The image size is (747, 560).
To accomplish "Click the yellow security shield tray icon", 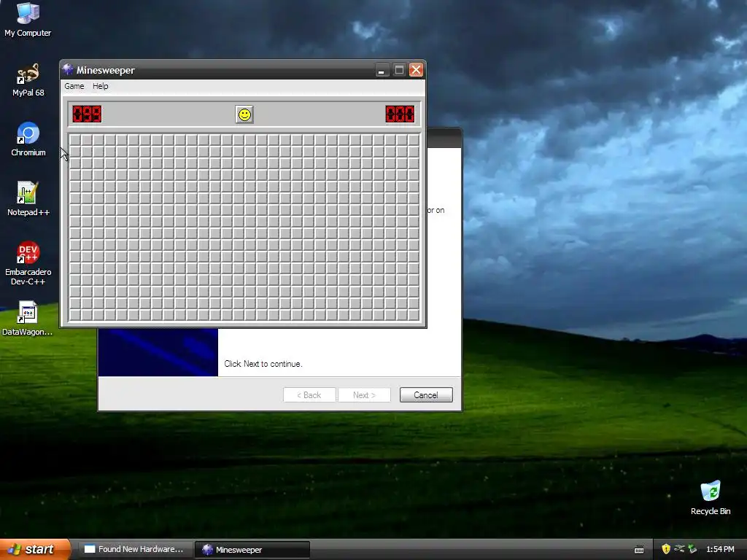I will [666, 549].
